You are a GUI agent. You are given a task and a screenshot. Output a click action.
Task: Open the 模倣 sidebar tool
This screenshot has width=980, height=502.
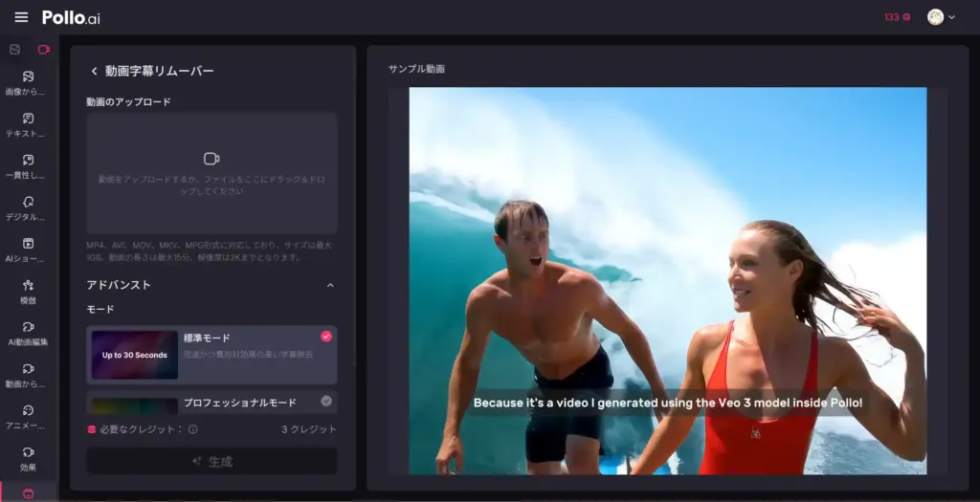(28, 292)
